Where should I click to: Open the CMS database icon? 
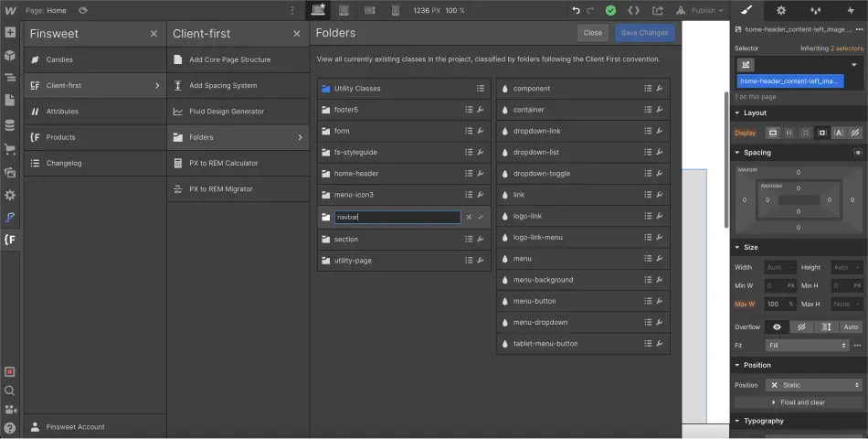(10, 125)
